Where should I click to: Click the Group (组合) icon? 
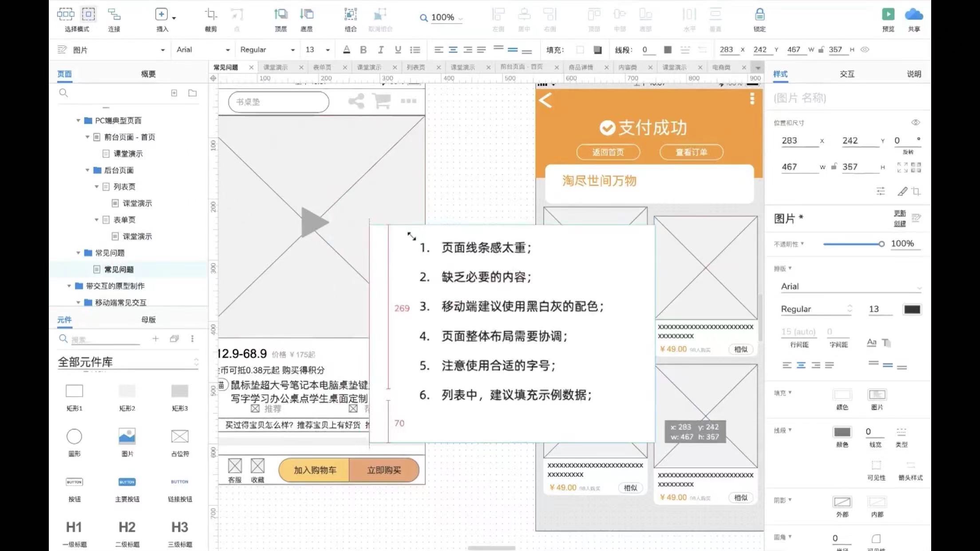click(350, 14)
